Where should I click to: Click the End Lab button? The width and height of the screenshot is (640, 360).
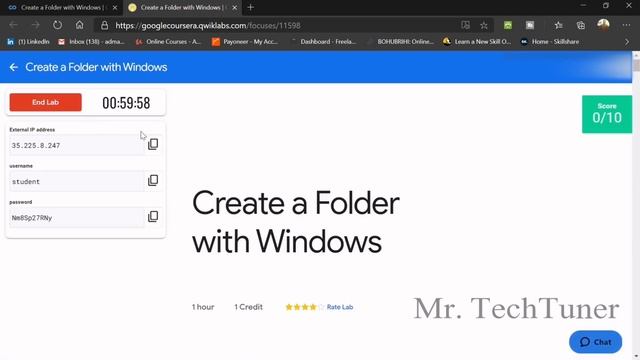coord(45,102)
